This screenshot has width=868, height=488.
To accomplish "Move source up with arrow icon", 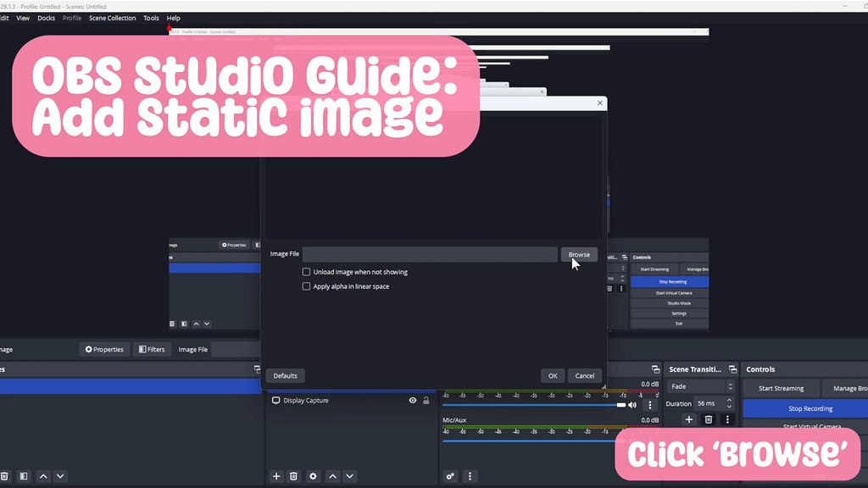I will tap(332, 476).
